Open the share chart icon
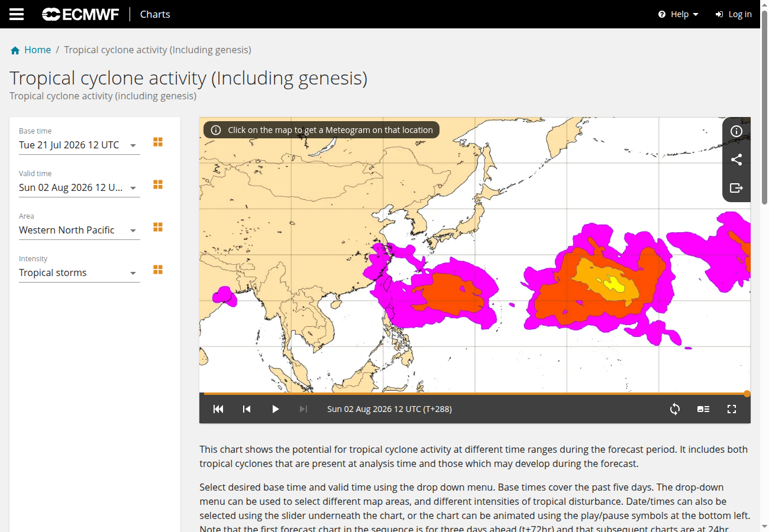 [736, 160]
